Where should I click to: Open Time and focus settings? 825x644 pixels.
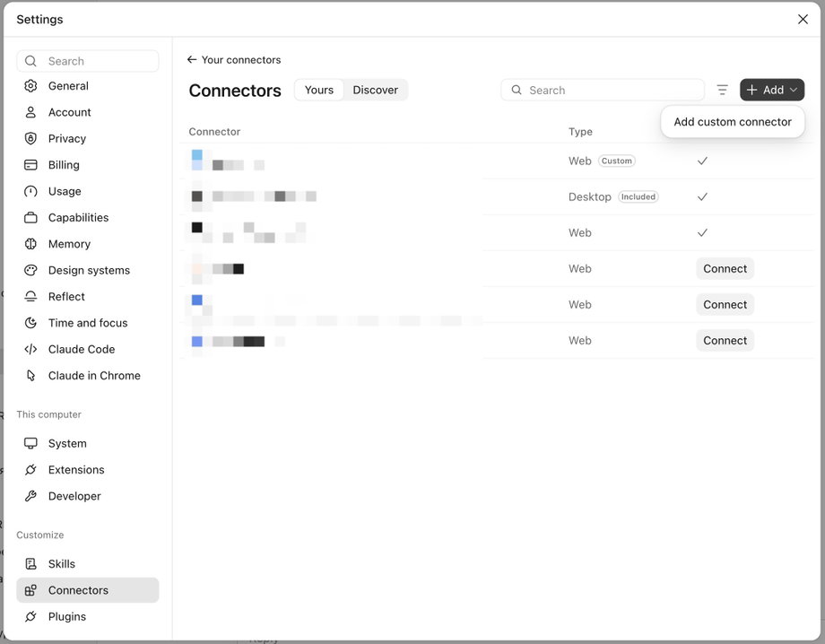pos(87,323)
